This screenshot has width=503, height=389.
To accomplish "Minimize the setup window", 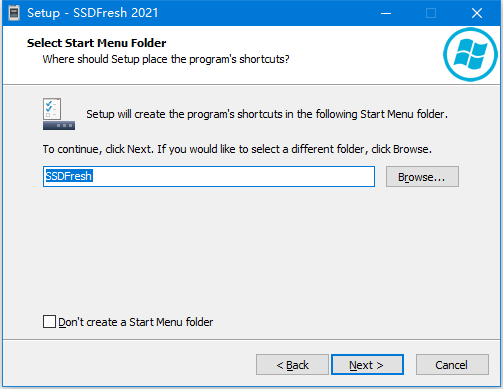I will (x=386, y=13).
